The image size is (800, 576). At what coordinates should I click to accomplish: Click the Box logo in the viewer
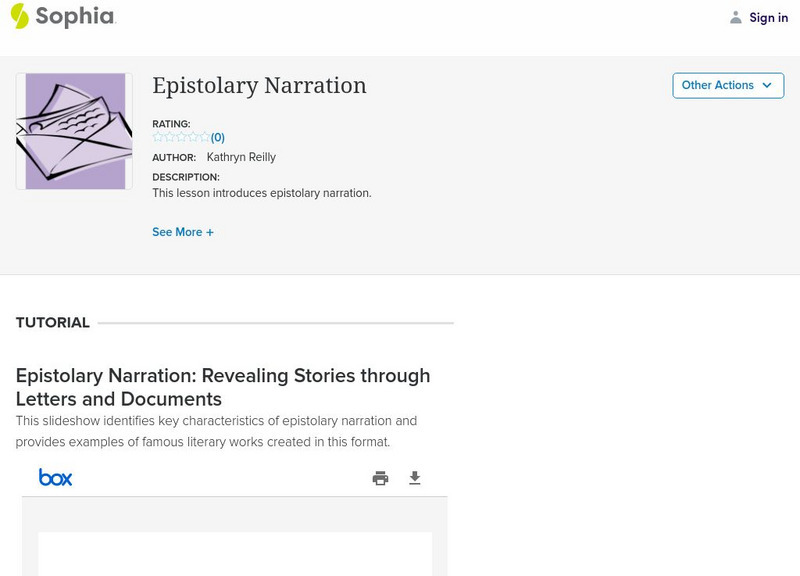coord(55,478)
